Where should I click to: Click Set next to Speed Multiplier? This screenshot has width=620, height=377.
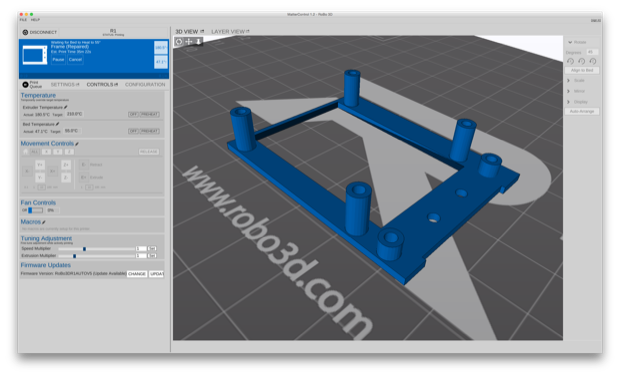pos(152,248)
